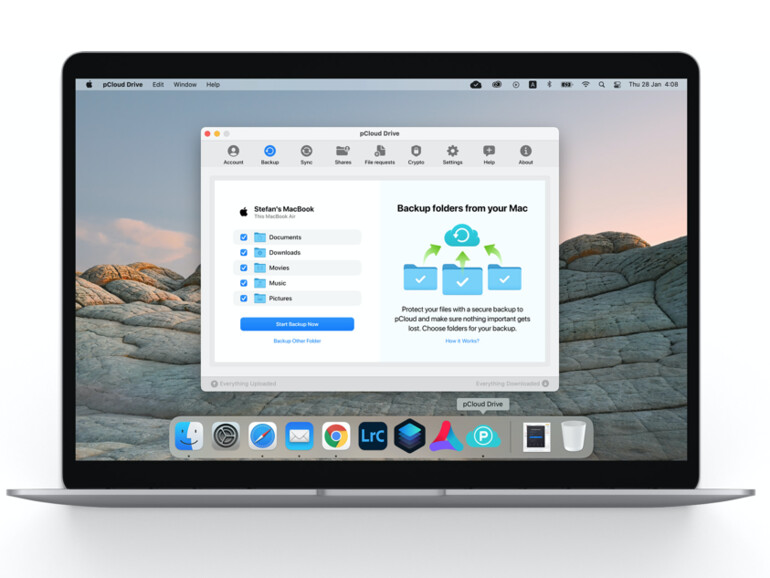The height and width of the screenshot is (578, 770).
Task: Open the pCloud Drive app menu
Action: (x=122, y=84)
